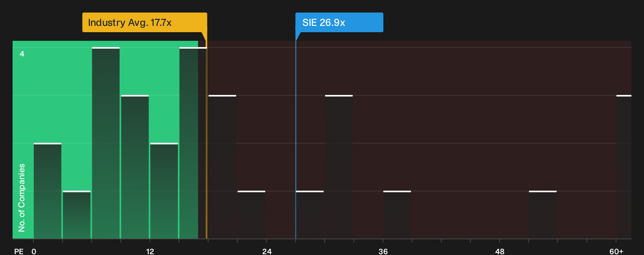Click the y-axis value 4

[x=22, y=54]
